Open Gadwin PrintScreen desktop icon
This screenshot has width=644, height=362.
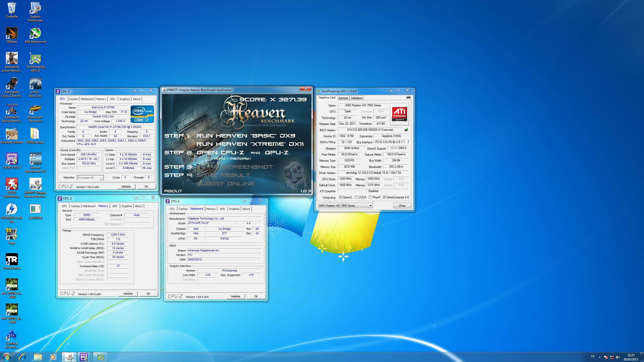pyautogui.click(x=35, y=12)
